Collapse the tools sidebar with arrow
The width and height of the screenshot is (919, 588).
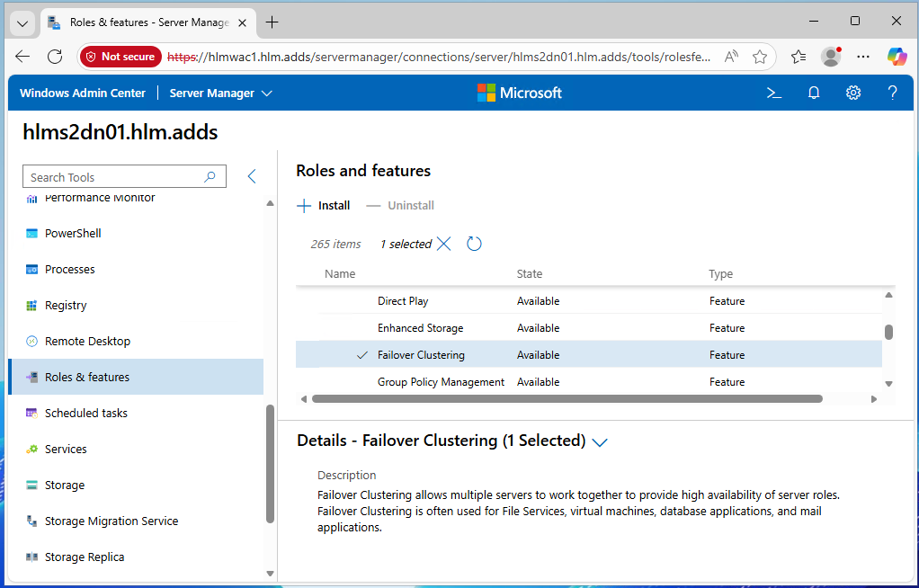(252, 177)
